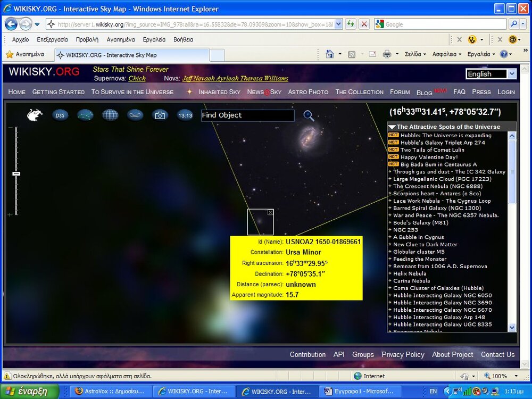The image size is (532, 399).
Task: Click the DSS survey button
Action: pos(60,115)
